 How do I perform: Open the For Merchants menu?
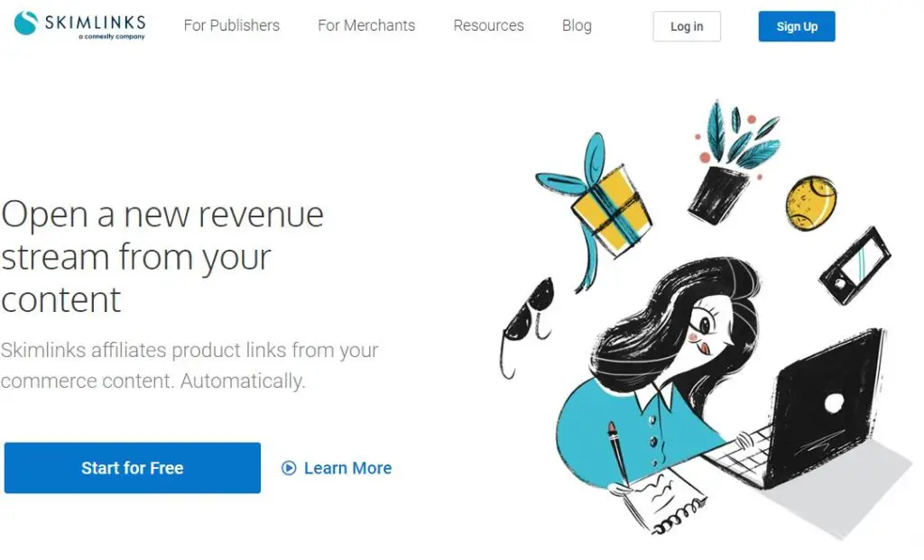pyautogui.click(x=366, y=25)
